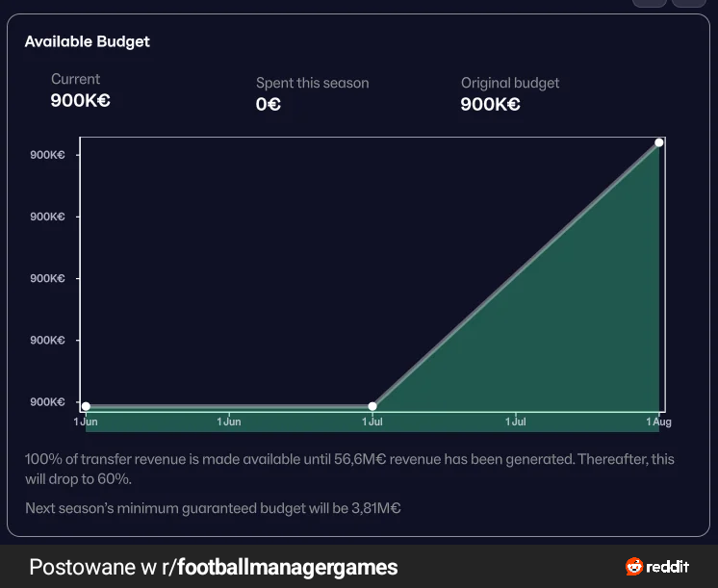The image size is (718, 588).
Task: Click the Reddit logo icon
Action: coord(633,567)
